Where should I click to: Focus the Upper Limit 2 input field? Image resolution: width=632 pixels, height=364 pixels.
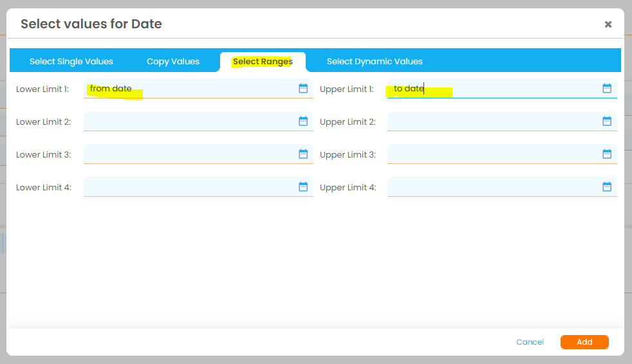click(502, 121)
